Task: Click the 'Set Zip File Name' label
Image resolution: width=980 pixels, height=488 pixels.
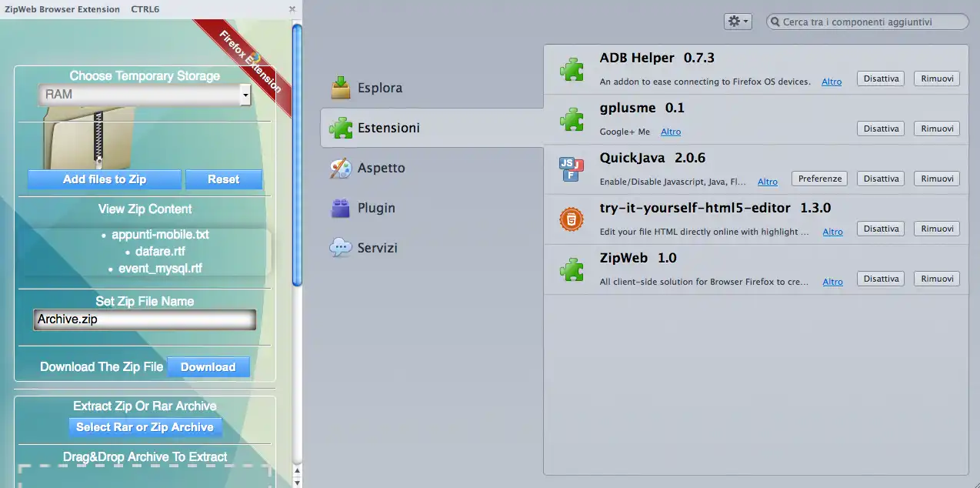Action: tap(145, 302)
